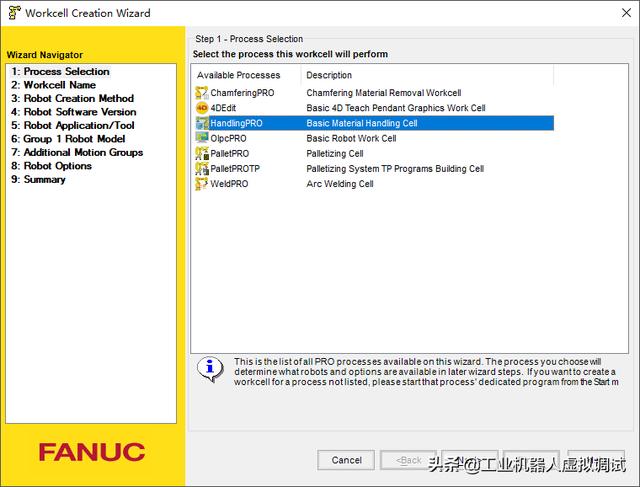The image size is (640, 487).
Task: Click 'Palletizing Cell' description
Action: 335,153
